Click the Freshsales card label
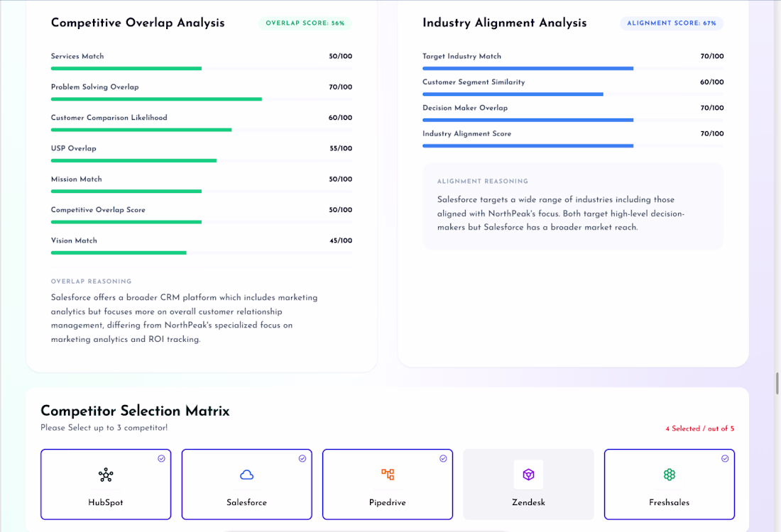 pos(670,503)
